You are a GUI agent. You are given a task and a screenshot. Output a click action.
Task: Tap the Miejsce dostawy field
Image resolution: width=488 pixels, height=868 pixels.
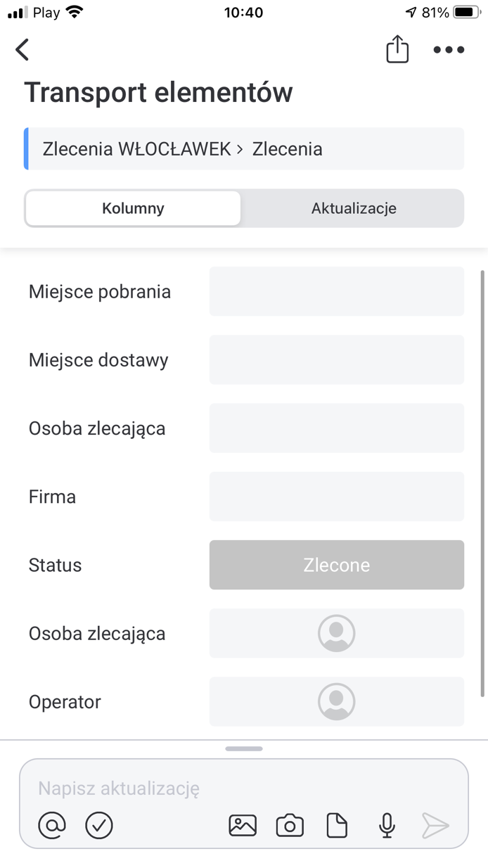coord(337,359)
